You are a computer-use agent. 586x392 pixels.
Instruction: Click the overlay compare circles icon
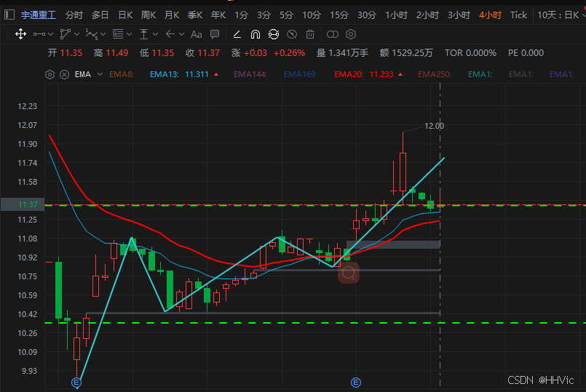pyautogui.click(x=332, y=34)
